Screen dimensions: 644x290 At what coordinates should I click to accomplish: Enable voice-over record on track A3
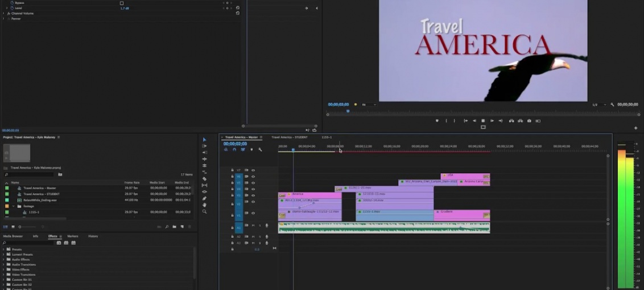267,243
